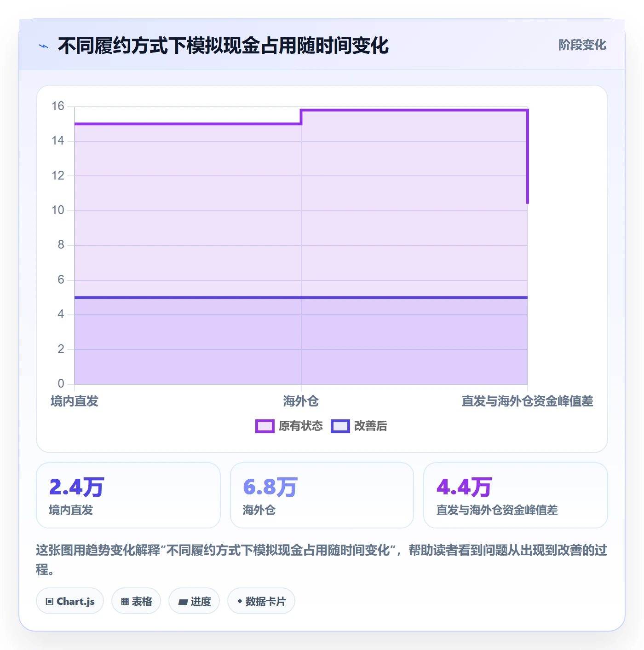Click the 境内直发 x-axis label
The height and width of the screenshot is (650, 644).
tap(75, 401)
